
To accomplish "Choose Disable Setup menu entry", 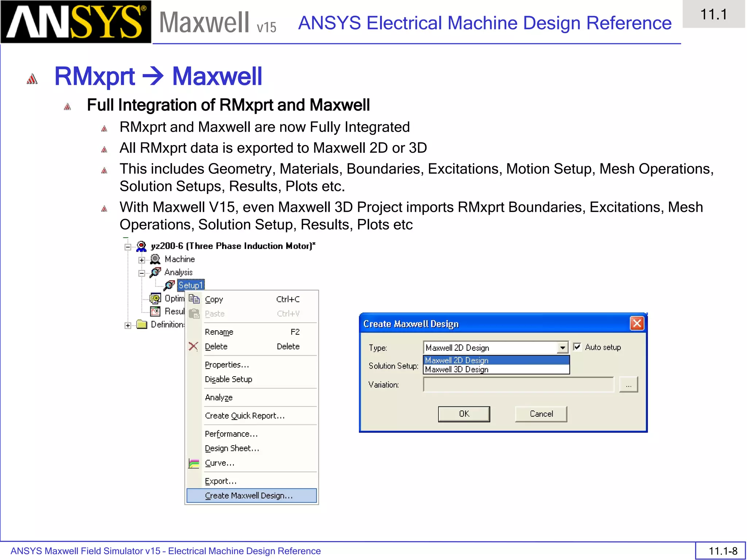I will coord(252,379).
